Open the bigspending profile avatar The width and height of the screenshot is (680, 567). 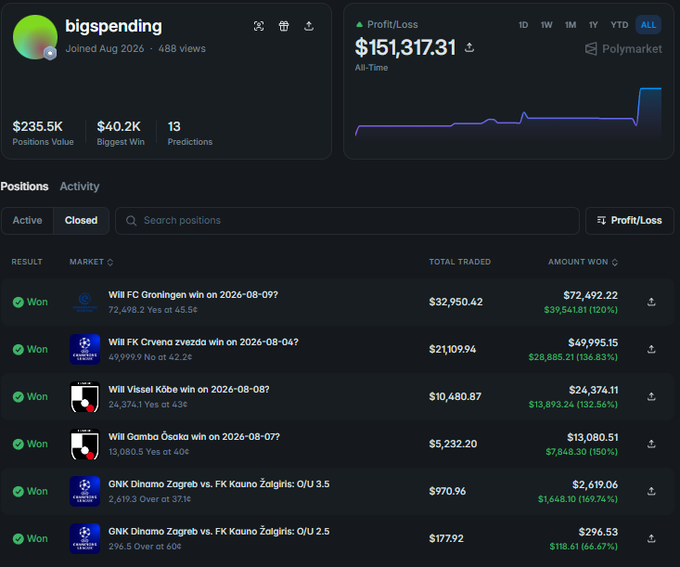coord(35,37)
